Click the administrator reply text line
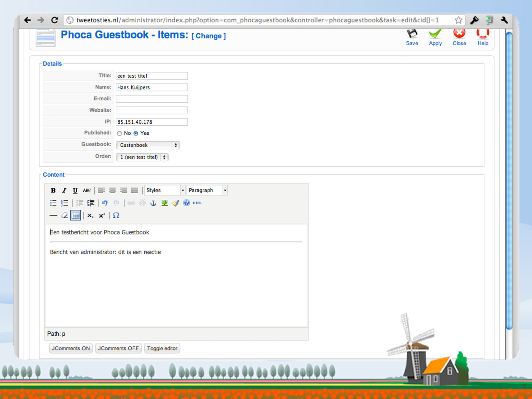This screenshot has height=399, width=532. click(x=105, y=252)
